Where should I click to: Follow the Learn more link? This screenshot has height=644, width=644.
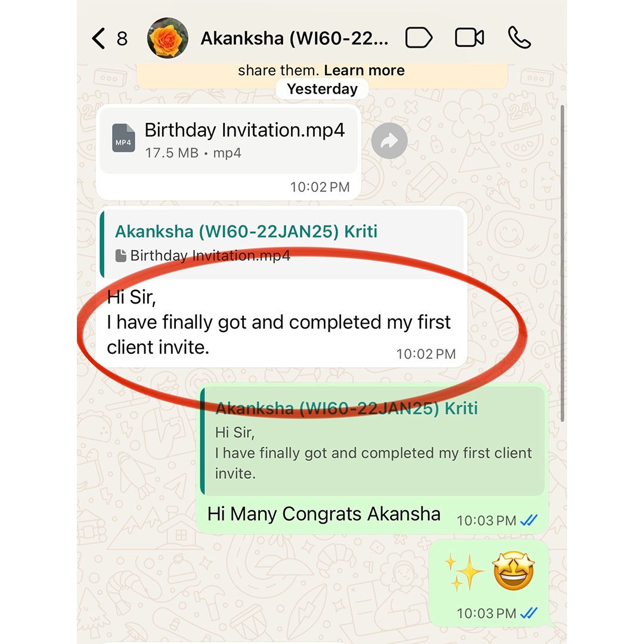click(364, 70)
